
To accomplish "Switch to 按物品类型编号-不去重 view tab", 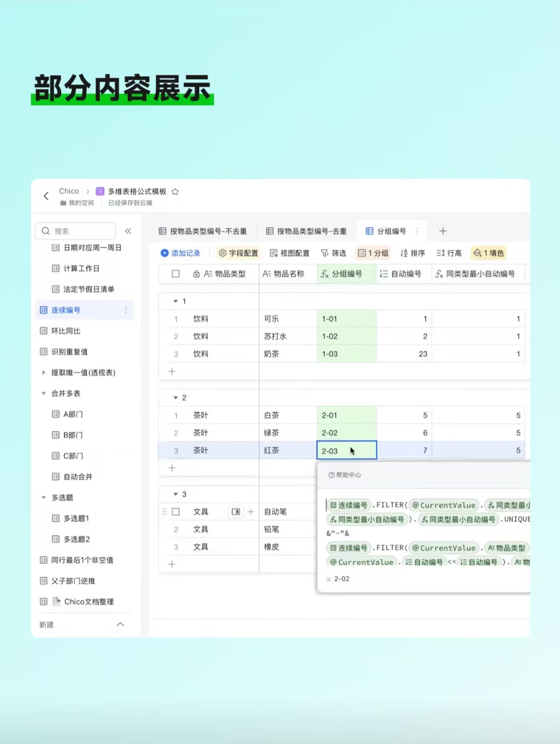I will click(203, 231).
